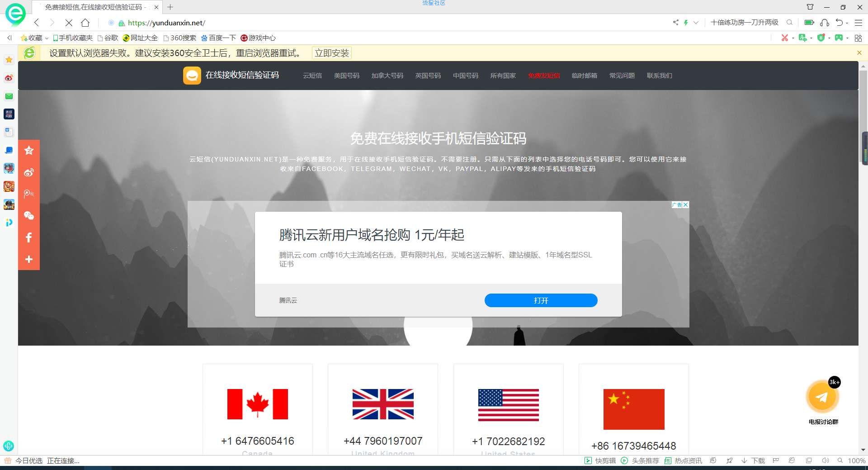Screen dimensions: 868x470
Task: Click the green lightning speed-mode icon
Action: click(686, 23)
